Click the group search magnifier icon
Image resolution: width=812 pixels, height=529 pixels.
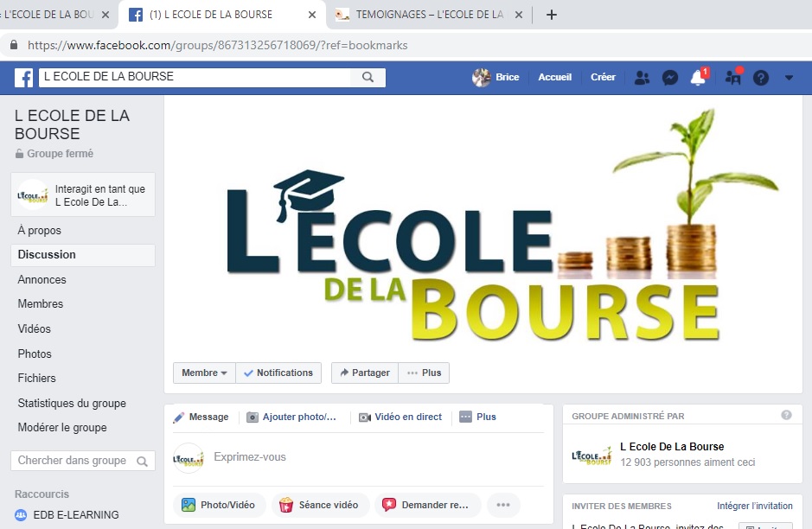click(x=143, y=462)
